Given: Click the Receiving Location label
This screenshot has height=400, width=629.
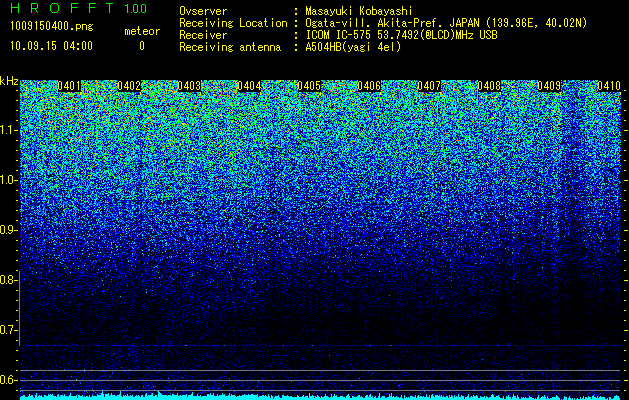Looking at the screenshot, I should point(233,23).
